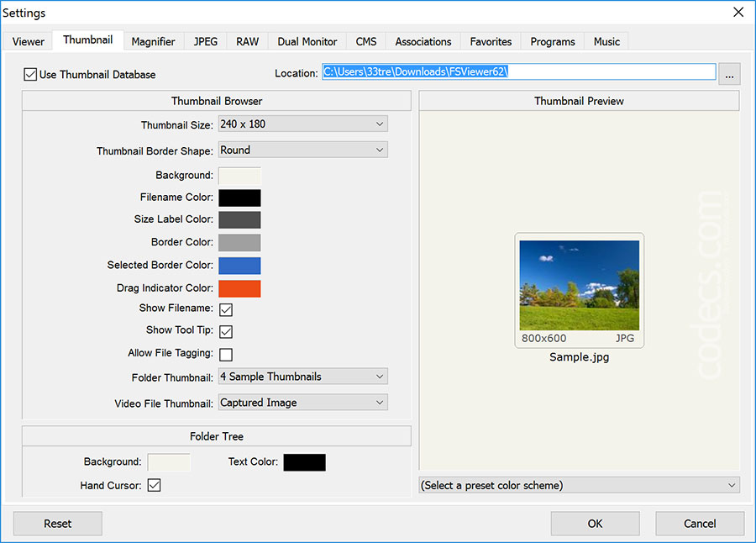Open the Folder Thumbnail dropdown
The height and width of the screenshot is (543, 756).
302,377
